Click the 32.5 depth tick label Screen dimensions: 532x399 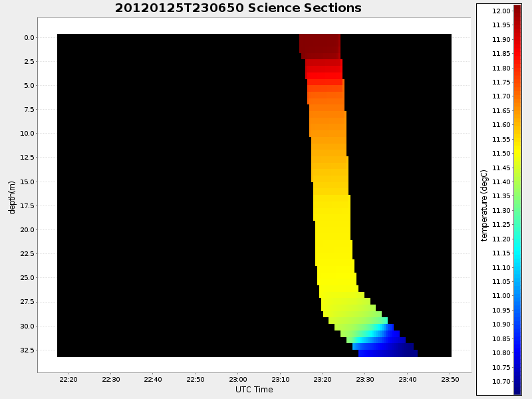point(27,350)
